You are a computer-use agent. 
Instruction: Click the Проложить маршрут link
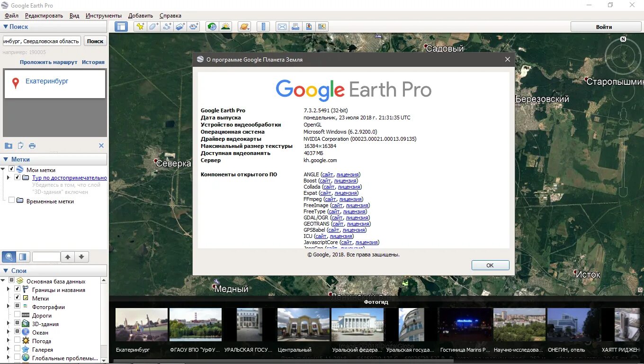(49, 62)
